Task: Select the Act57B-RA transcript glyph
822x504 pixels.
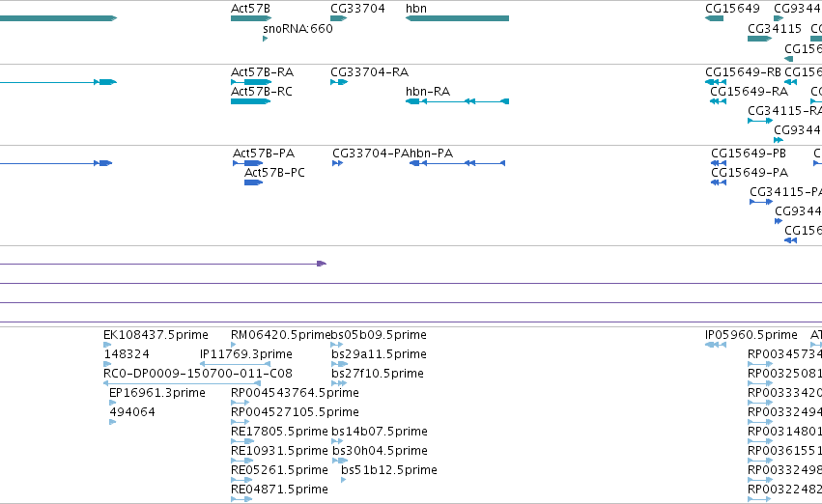Action: pyautogui.click(x=251, y=82)
